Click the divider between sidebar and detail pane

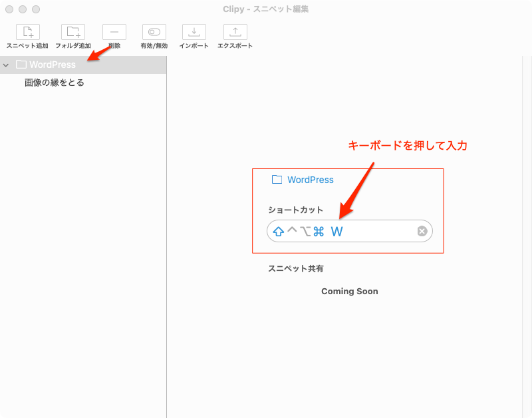tap(166, 233)
